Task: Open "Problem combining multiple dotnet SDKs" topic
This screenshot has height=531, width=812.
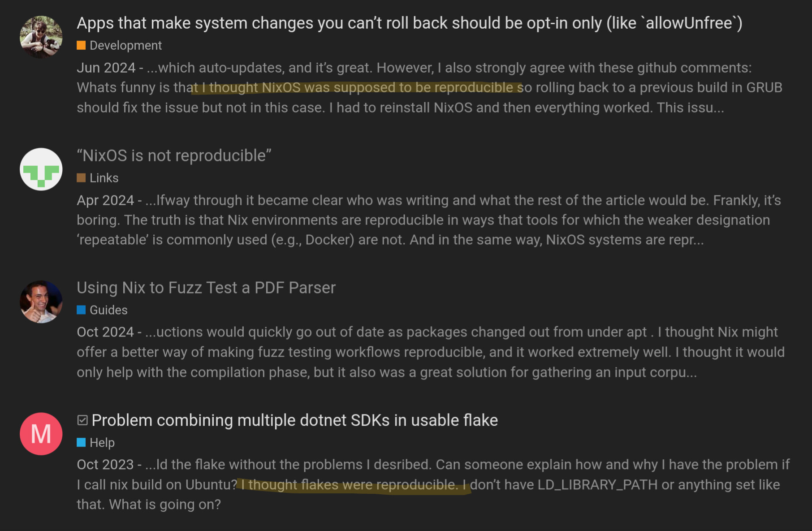Action: (x=295, y=420)
